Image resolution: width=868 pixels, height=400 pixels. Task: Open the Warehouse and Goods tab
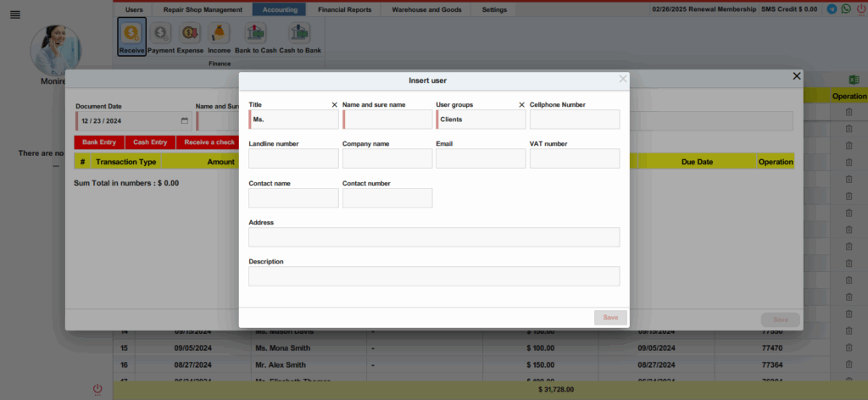coord(426,9)
